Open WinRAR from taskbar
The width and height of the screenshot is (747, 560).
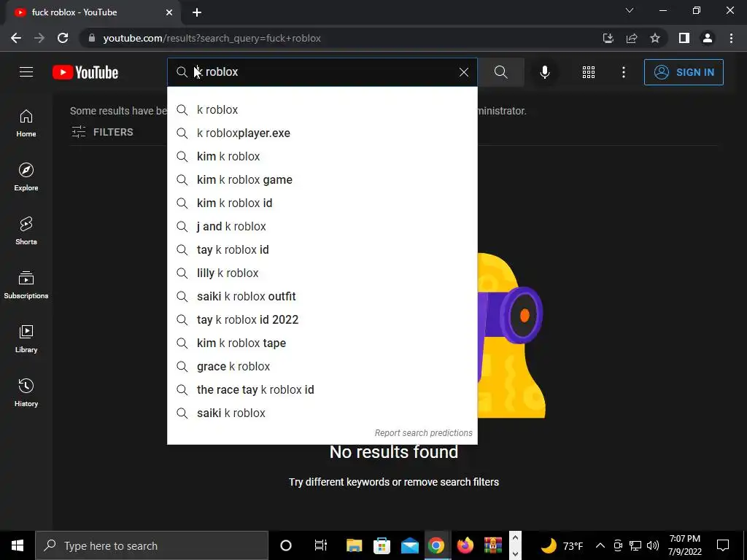[493, 545]
